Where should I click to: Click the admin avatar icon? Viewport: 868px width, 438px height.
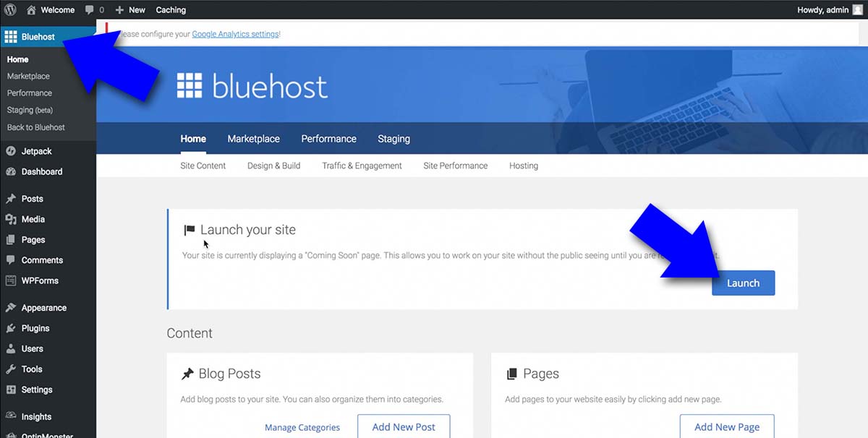(x=858, y=10)
